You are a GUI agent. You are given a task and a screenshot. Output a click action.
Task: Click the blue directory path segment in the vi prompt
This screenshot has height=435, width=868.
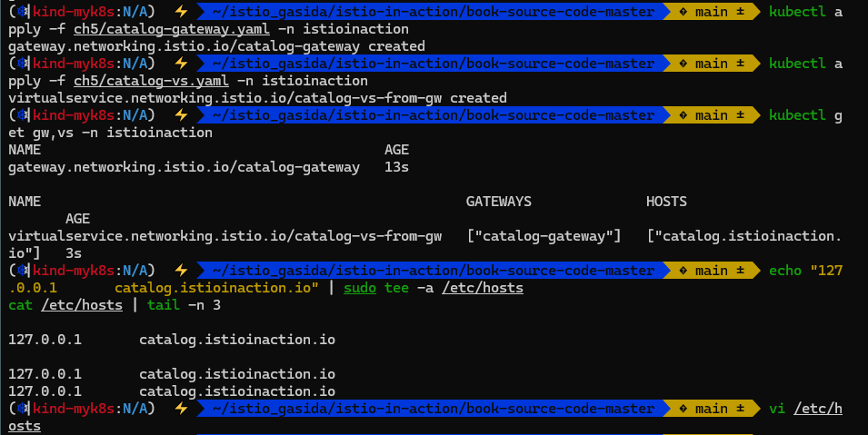pyautogui.click(x=433, y=409)
